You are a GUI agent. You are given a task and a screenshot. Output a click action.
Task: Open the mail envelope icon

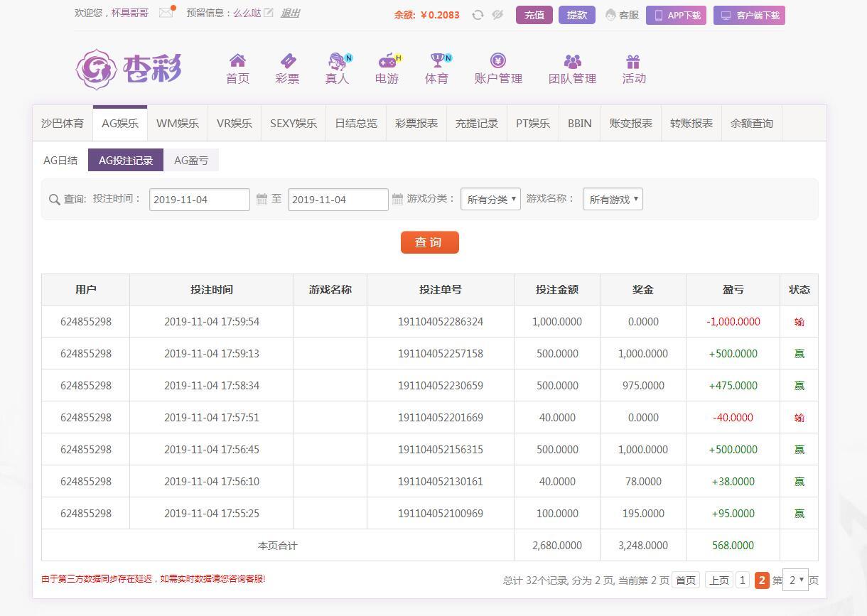pyautogui.click(x=166, y=13)
